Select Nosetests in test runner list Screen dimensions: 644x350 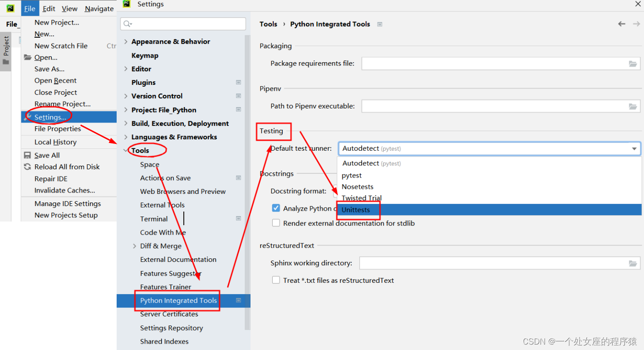tap(489, 187)
